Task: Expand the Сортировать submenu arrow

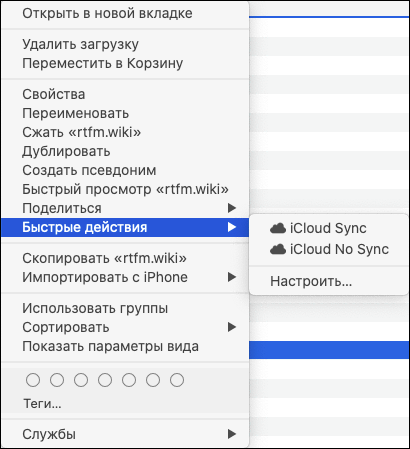Action: tap(232, 327)
